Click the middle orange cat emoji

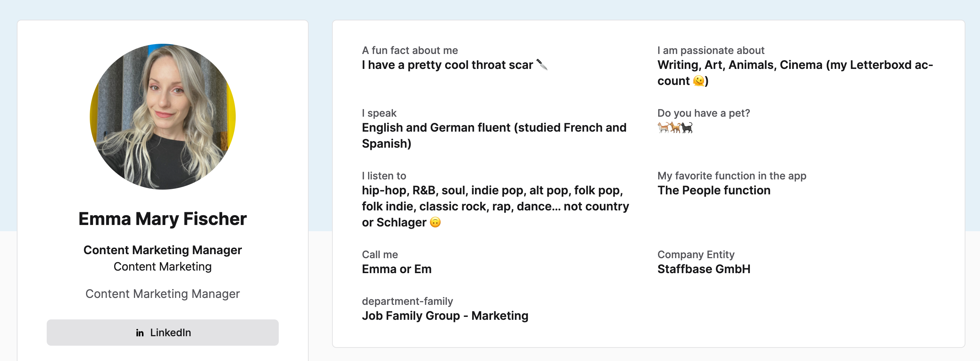coord(675,127)
